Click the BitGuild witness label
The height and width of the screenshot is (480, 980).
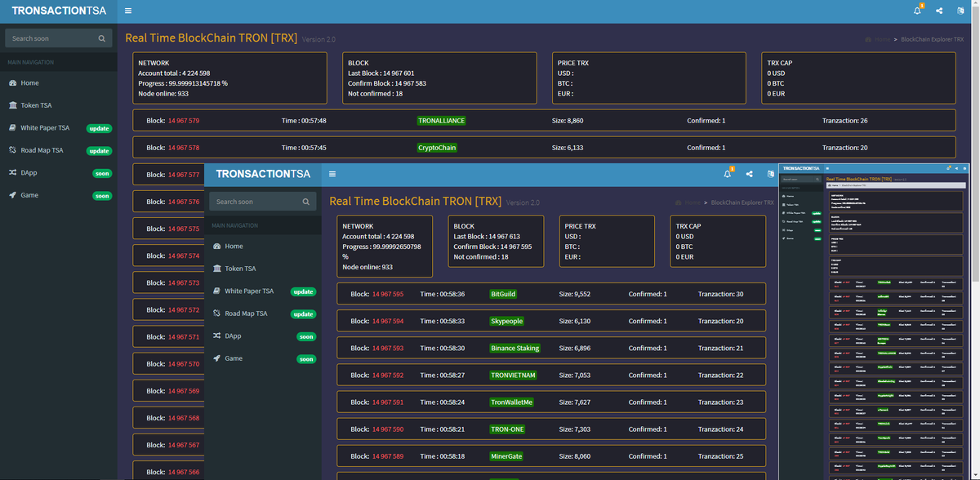coord(503,294)
